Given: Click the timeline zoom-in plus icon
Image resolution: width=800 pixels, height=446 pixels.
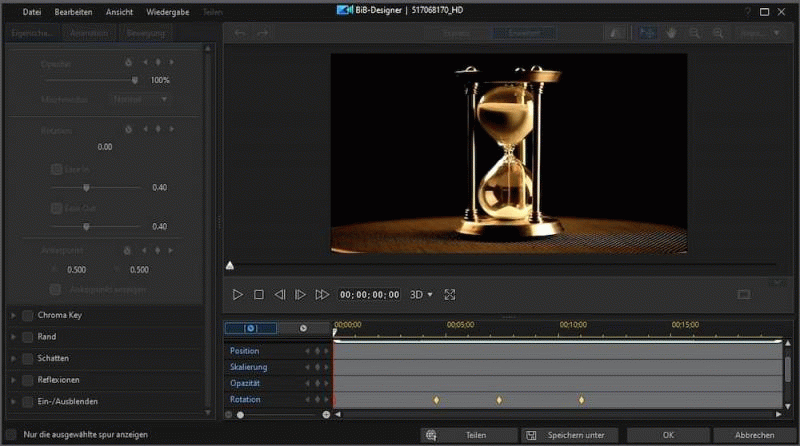Looking at the screenshot, I should (x=326, y=414).
